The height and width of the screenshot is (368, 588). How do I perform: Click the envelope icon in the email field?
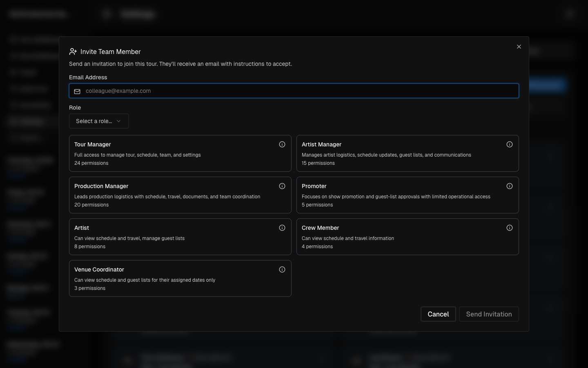tap(77, 91)
